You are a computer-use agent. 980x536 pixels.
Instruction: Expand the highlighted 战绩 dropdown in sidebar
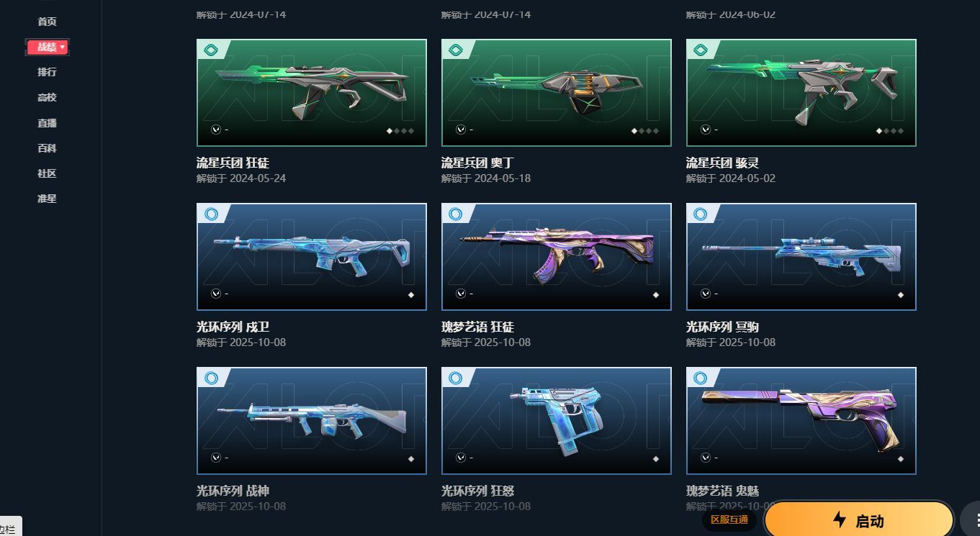point(48,47)
